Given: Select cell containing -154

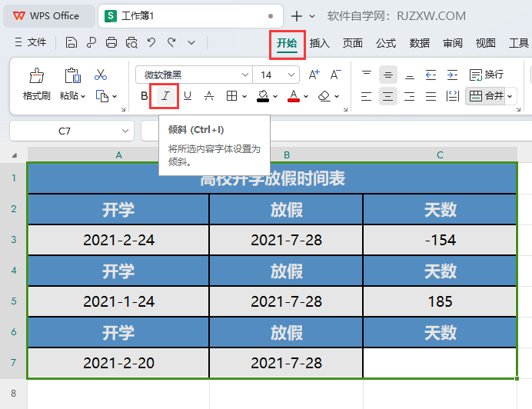Looking at the screenshot, I should click(x=440, y=240).
